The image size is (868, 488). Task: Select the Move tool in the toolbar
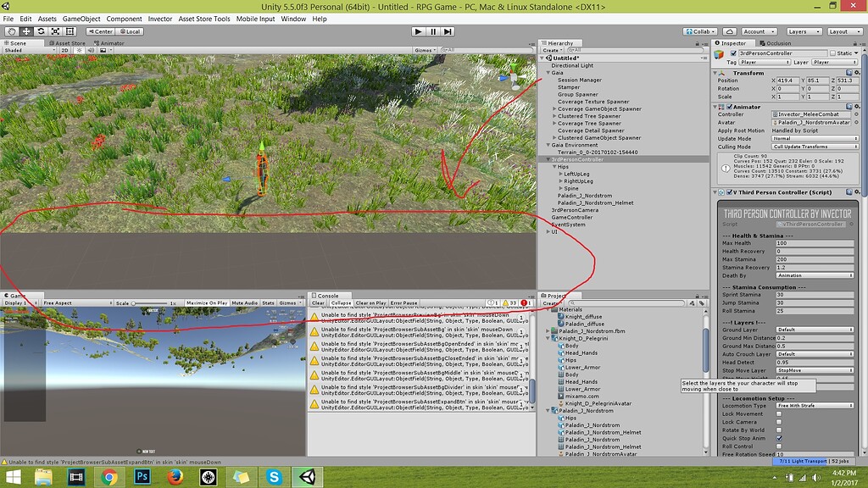pos(25,31)
